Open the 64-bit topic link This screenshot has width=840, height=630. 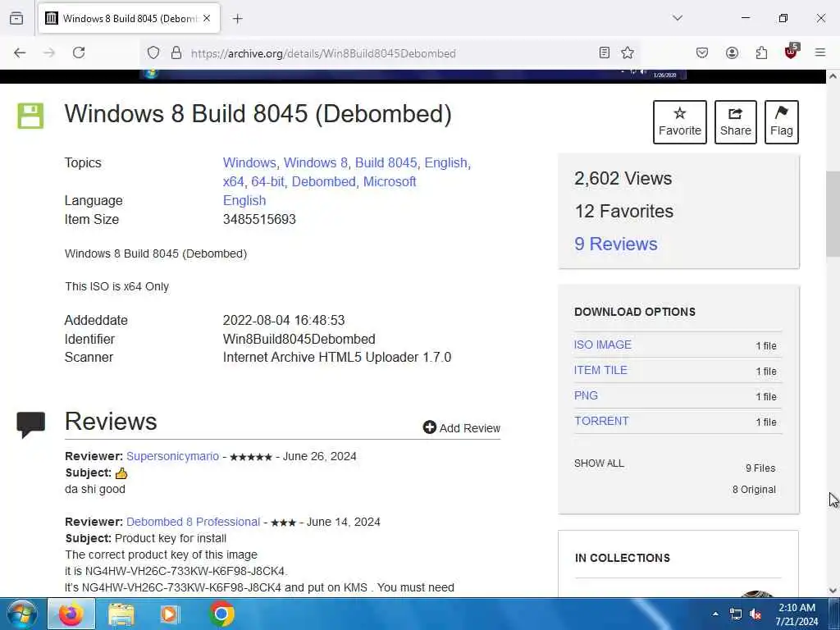(267, 181)
